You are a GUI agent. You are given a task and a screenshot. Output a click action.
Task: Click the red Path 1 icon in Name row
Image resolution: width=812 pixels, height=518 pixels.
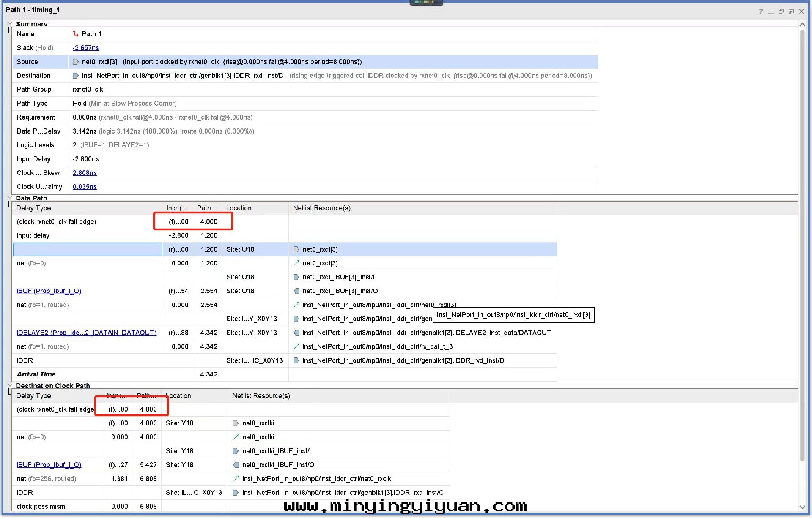pos(76,34)
